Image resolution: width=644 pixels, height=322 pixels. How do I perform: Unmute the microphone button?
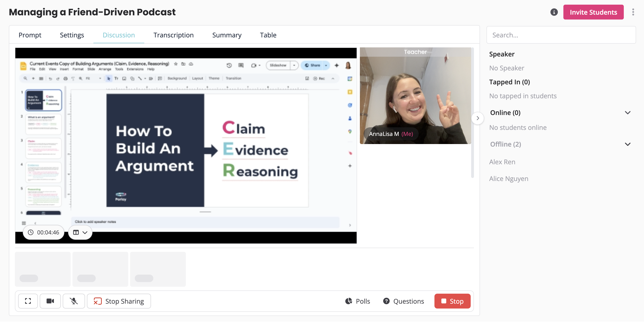(74, 301)
